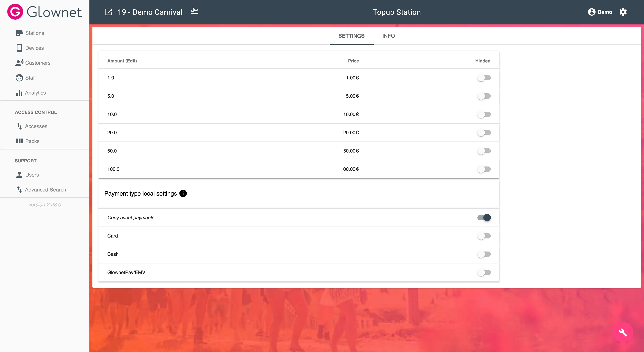Image resolution: width=644 pixels, height=352 pixels.
Task: Open Users under Support
Action: click(32, 175)
